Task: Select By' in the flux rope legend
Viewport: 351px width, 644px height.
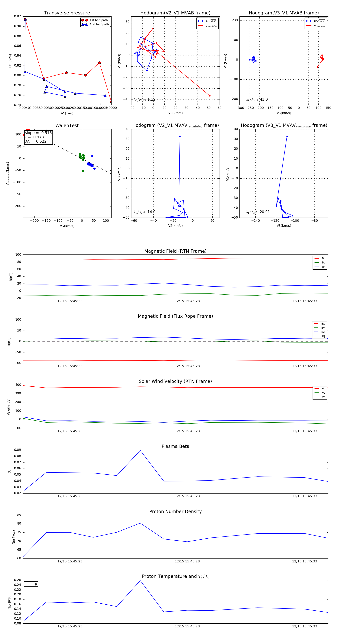Action: click(320, 328)
